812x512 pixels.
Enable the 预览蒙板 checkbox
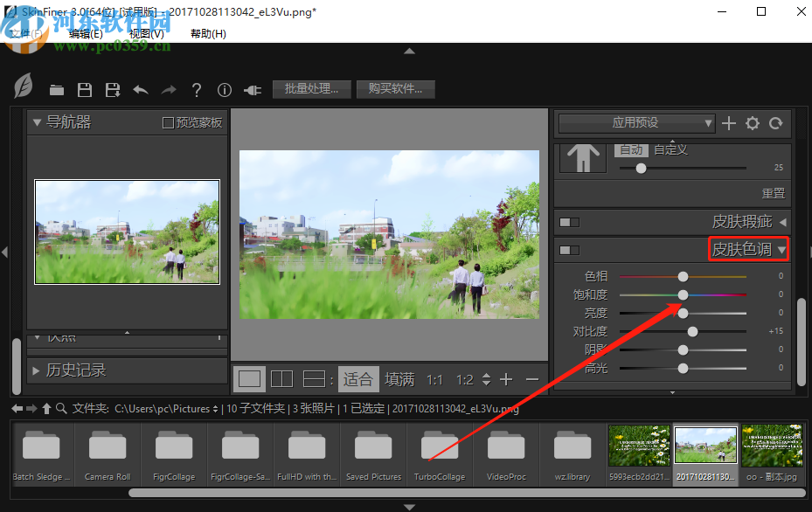(x=168, y=122)
